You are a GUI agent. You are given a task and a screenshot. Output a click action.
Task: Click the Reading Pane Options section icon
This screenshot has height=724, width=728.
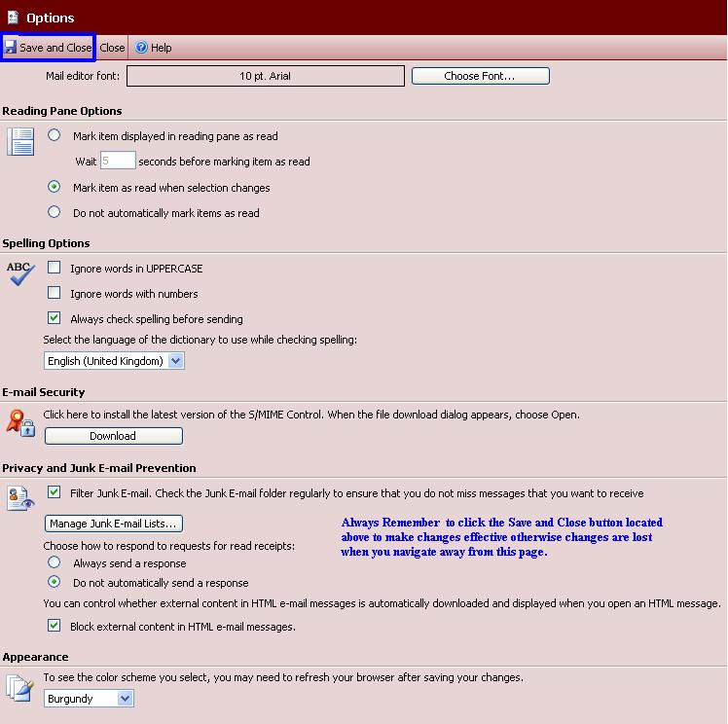point(20,141)
